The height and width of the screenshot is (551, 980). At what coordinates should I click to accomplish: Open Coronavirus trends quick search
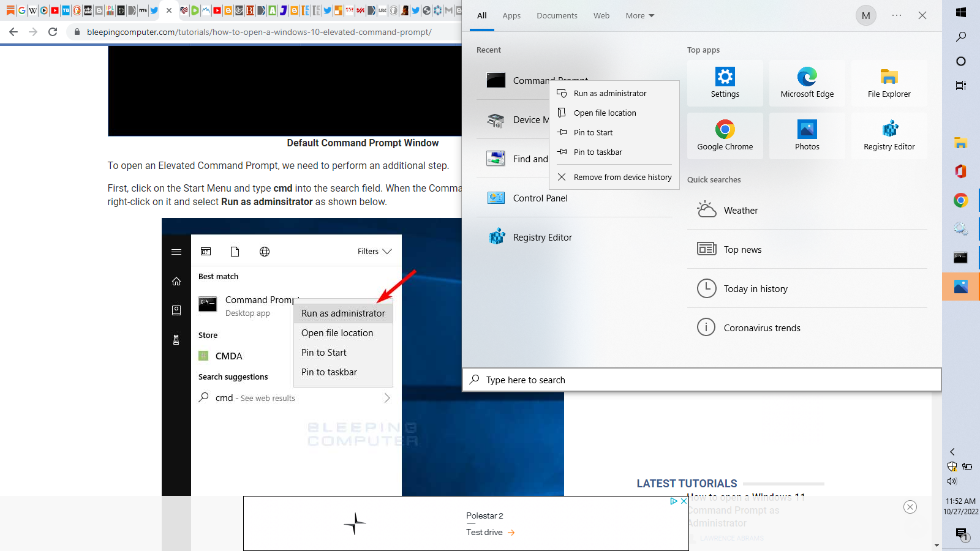[x=807, y=328]
